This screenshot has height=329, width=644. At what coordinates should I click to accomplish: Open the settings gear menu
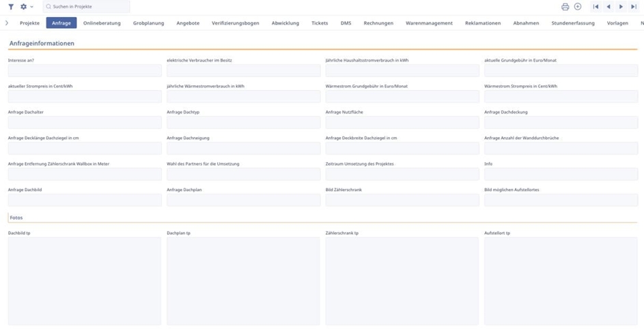[24, 7]
